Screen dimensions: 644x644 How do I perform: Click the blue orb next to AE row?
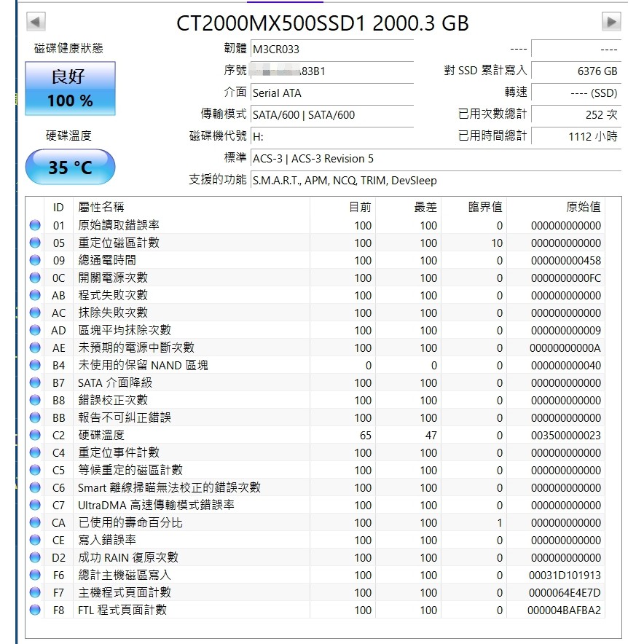(35, 347)
